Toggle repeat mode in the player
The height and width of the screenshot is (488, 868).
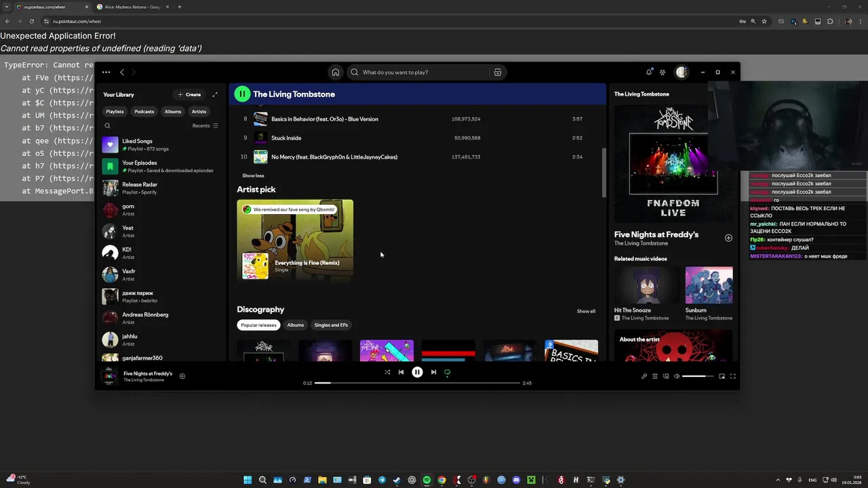[447, 372]
